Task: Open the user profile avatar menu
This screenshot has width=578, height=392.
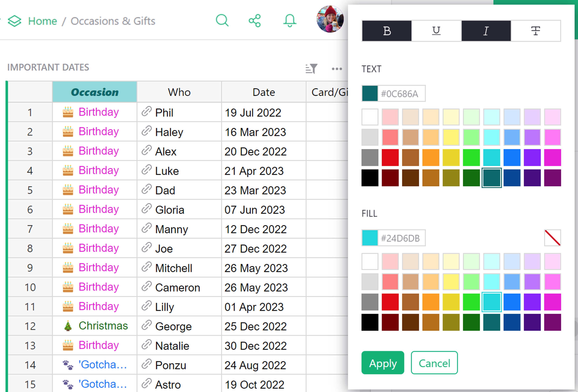Action: coord(330,19)
